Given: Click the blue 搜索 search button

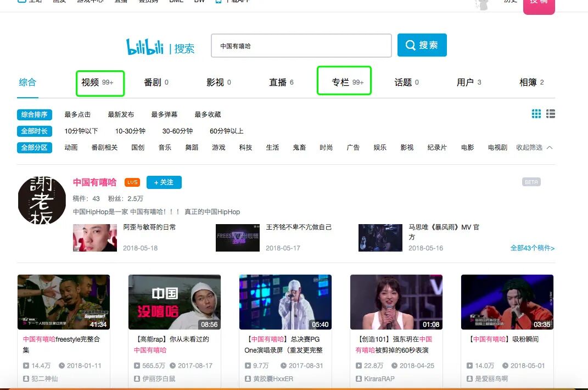Looking at the screenshot, I should 422,45.
